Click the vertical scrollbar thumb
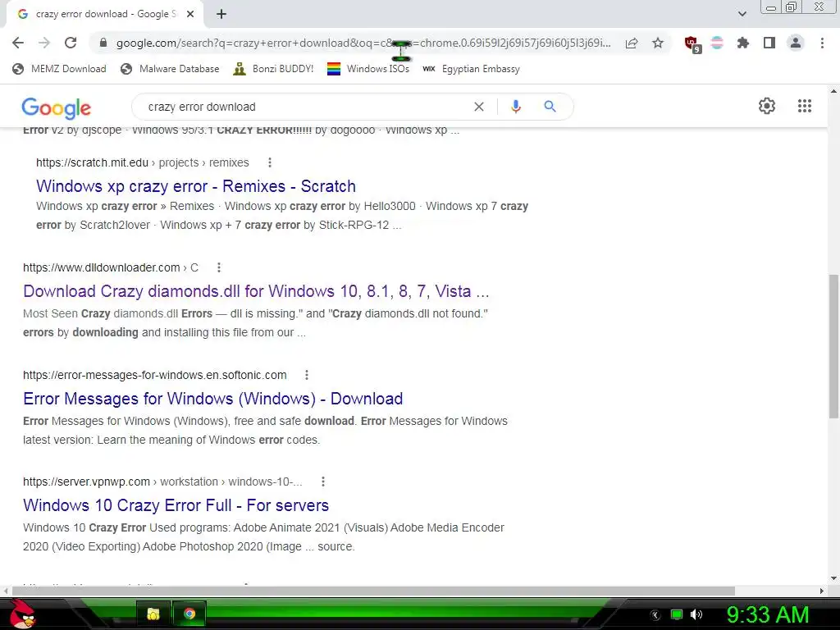This screenshot has width=840, height=630. [x=833, y=346]
